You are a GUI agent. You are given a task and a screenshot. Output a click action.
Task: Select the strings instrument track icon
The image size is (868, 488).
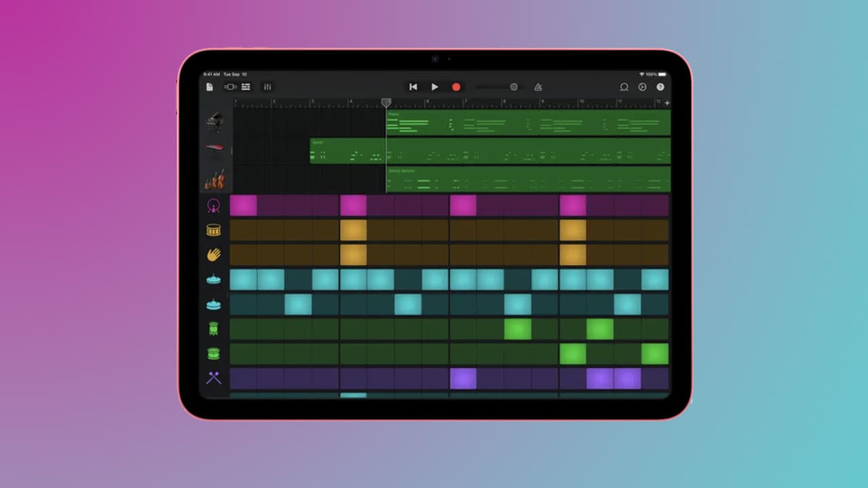[x=214, y=178]
